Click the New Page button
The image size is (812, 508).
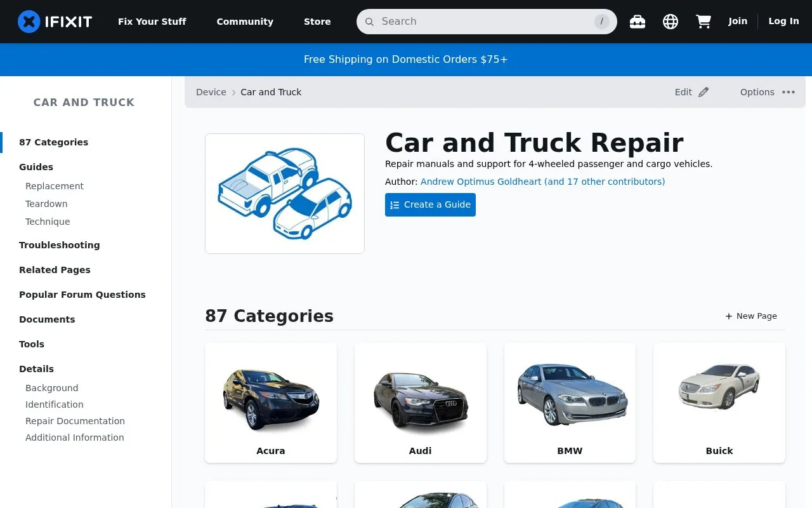coord(751,316)
